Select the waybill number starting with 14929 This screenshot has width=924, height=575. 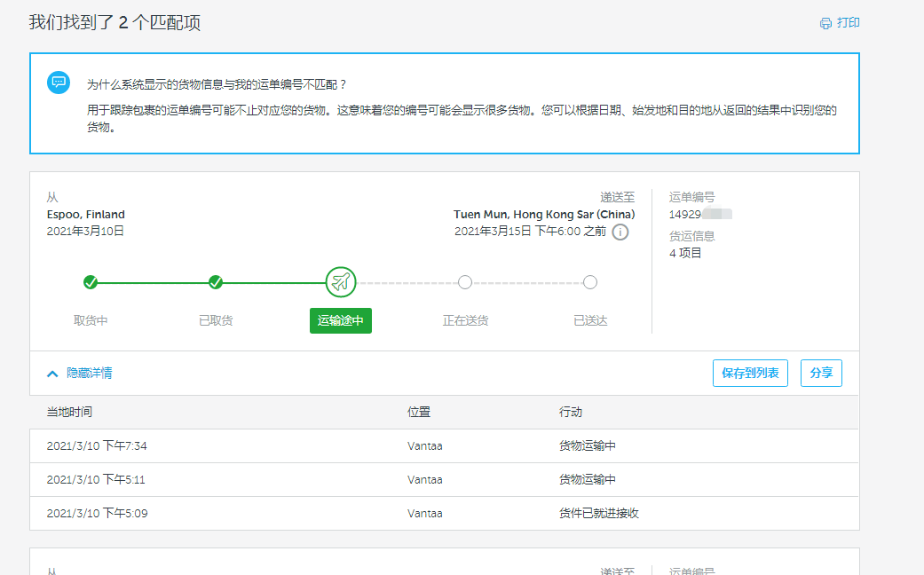point(700,215)
